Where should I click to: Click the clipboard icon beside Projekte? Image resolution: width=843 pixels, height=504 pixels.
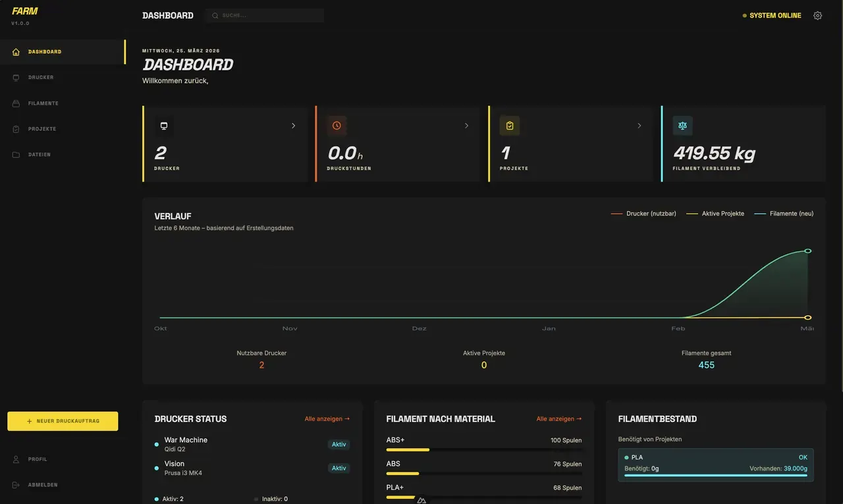[x=16, y=129]
